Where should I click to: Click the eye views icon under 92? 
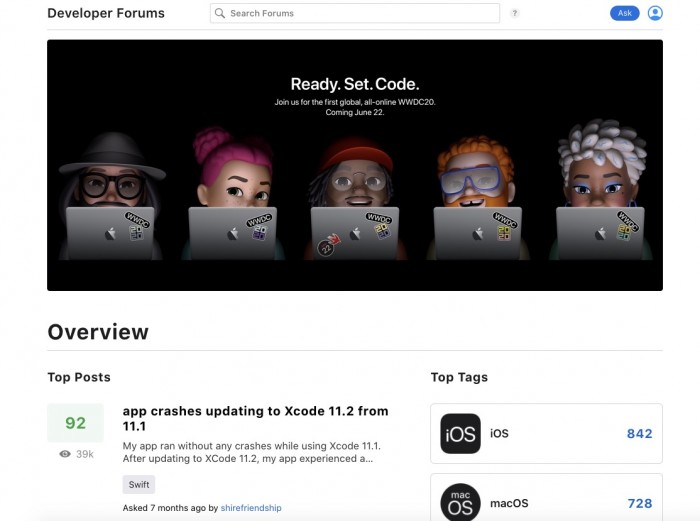[65, 453]
